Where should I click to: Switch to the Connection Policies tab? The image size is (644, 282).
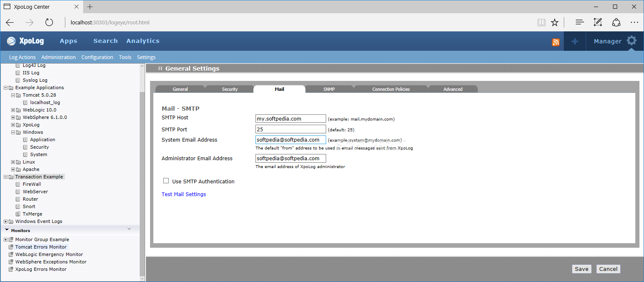pos(391,89)
